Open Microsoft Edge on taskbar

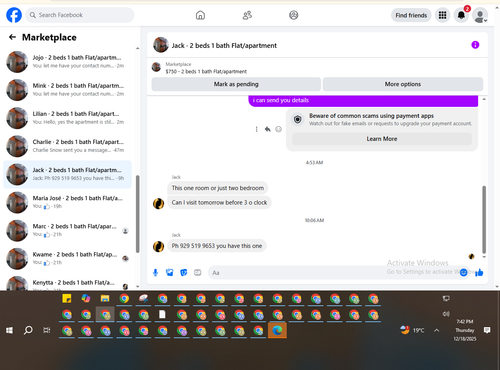(x=277, y=330)
